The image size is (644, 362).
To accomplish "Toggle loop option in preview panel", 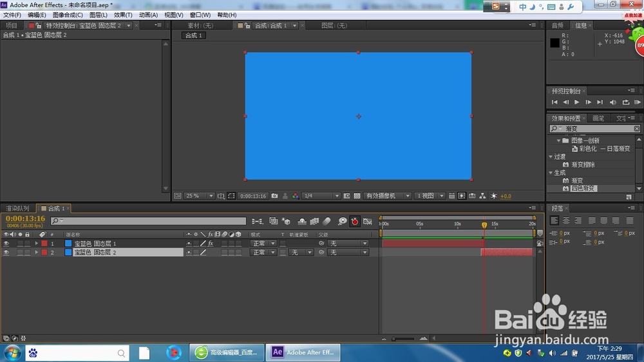I will 625,102.
